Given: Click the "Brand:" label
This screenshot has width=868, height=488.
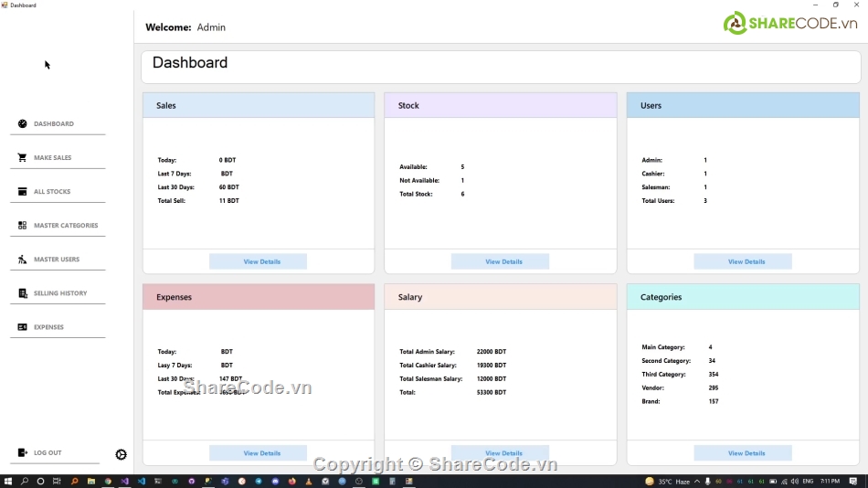Looking at the screenshot, I should (651, 401).
